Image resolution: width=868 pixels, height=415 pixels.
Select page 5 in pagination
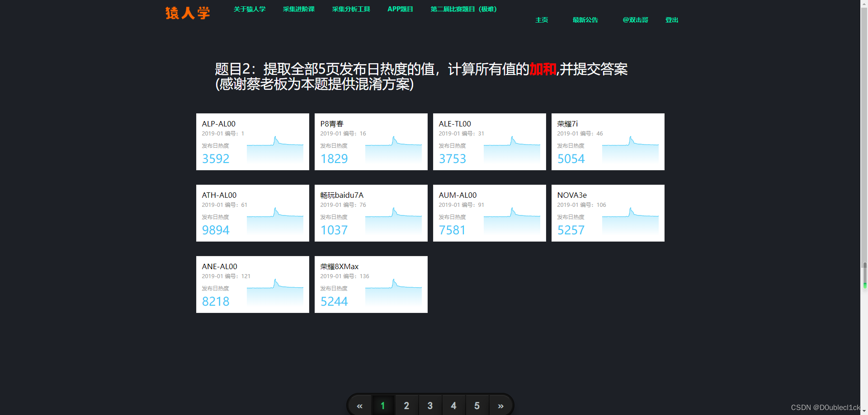tap(477, 406)
